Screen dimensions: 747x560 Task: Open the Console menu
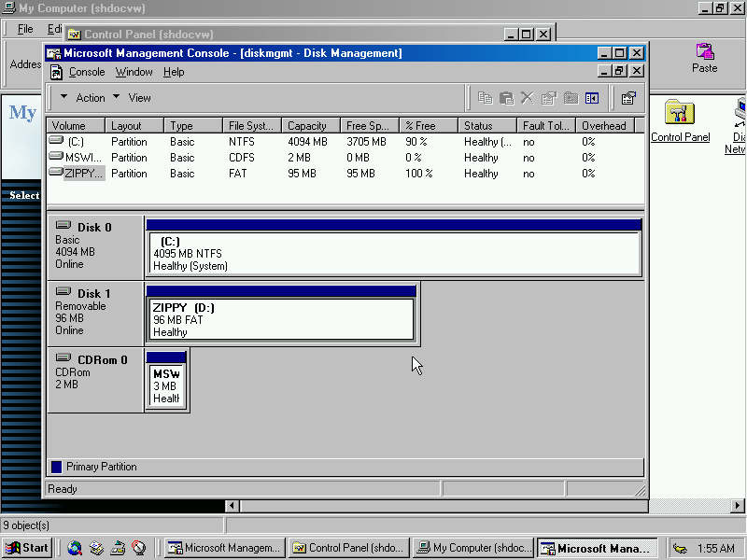tap(87, 72)
